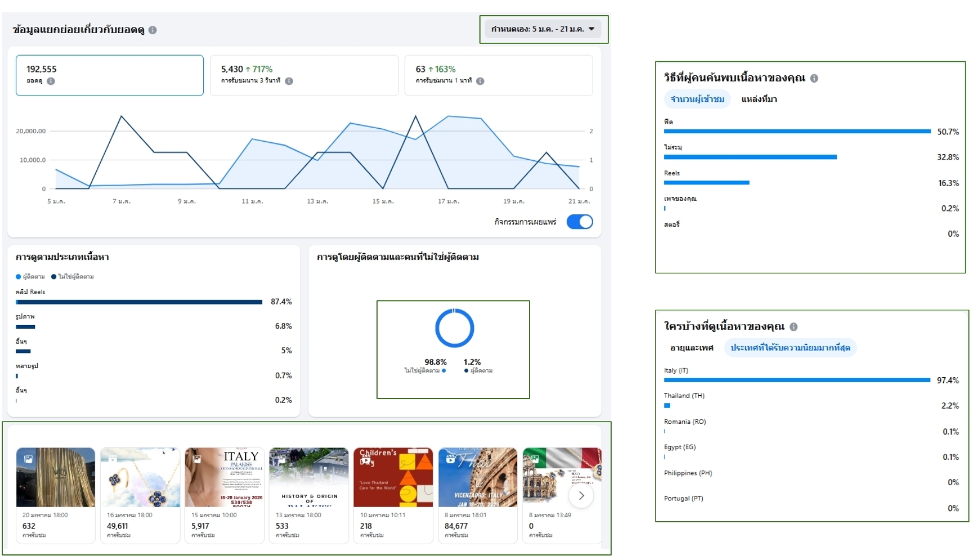
Task: Select the จำนวนผู้เข้าชม tab
Action: (x=697, y=100)
